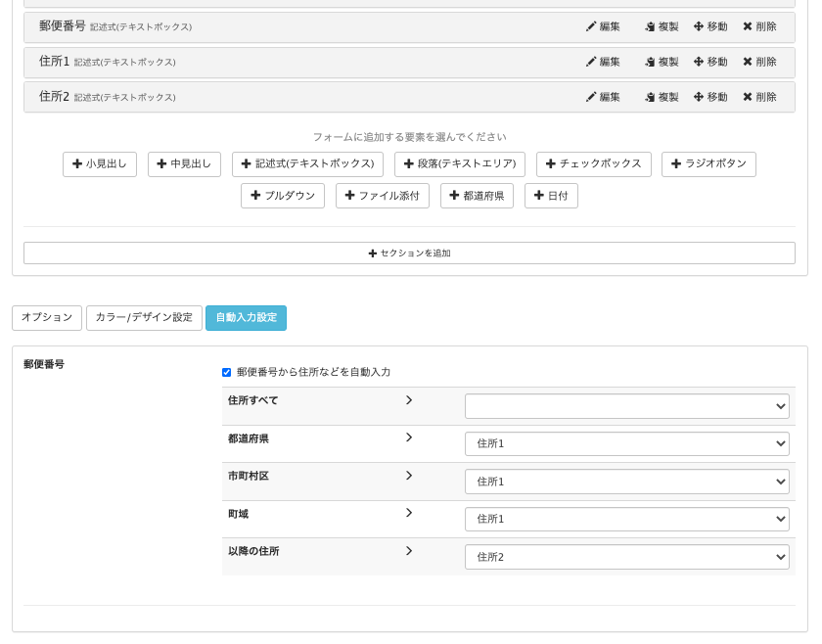The image size is (822, 644).
Task: Open the 都道府県 mapping dropdown showing 住所1
Action: 626,443
